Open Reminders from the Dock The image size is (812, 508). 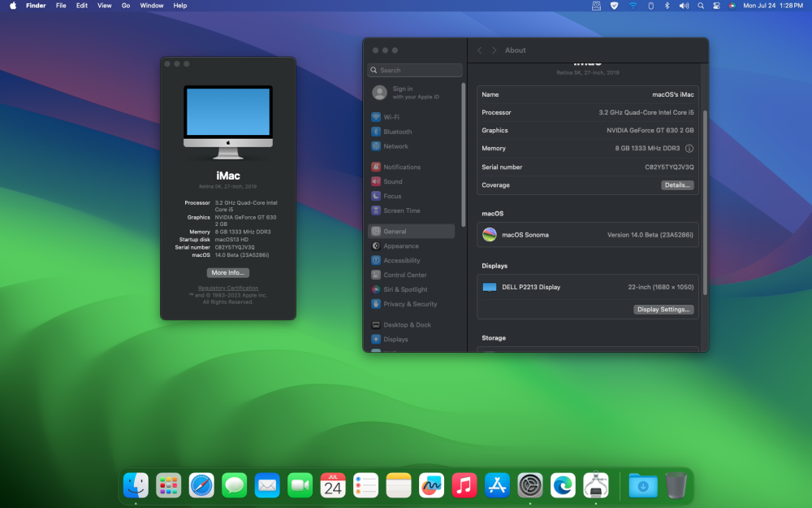coord(366,486)
